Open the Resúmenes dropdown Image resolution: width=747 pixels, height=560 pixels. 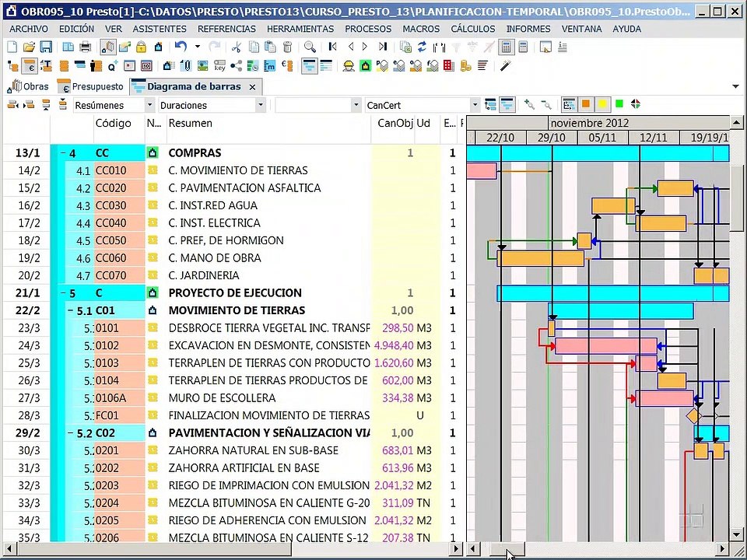[x=149, y=105]
